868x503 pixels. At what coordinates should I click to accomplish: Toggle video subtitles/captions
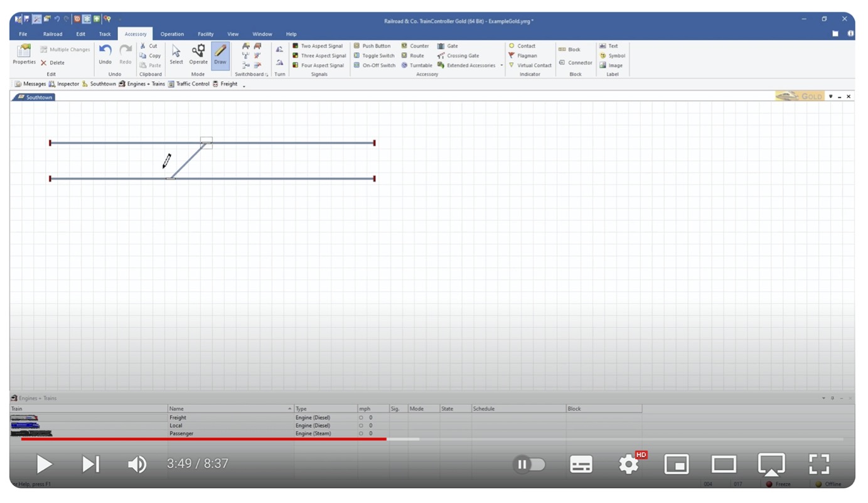(x=581, y=465)
